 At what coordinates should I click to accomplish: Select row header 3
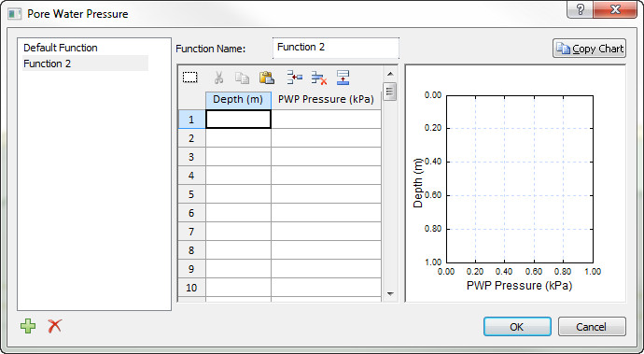[191, 157]
